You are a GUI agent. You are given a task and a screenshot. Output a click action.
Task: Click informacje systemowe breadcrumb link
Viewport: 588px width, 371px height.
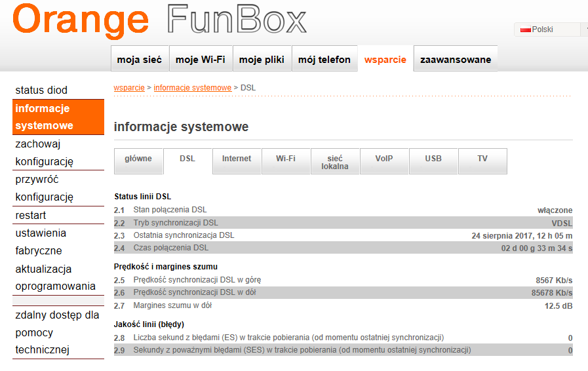pos(192,87)
